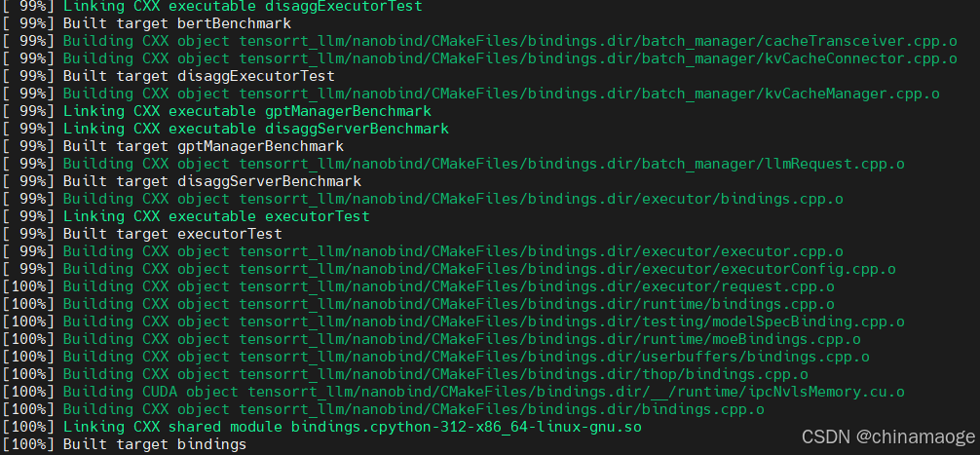Click the 'Built target gptManagerBenchmark' line
This screenshot has width=980, height=455.
coord(173,146)
